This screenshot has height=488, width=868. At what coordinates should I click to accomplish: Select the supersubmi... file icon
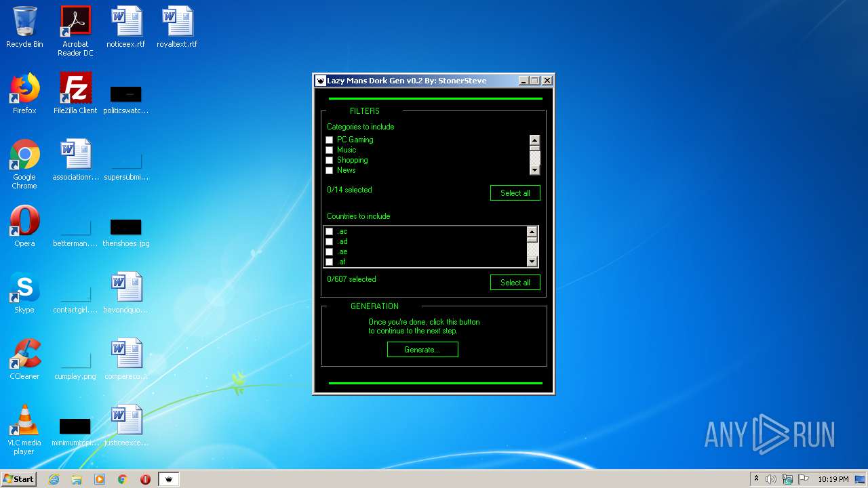pos(126,167)
